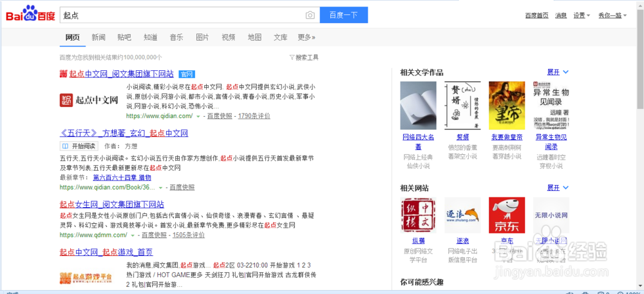The image size is (644, 294).
Task: Click the 我要做皇帝 book cover
Action: coord(507,105)
